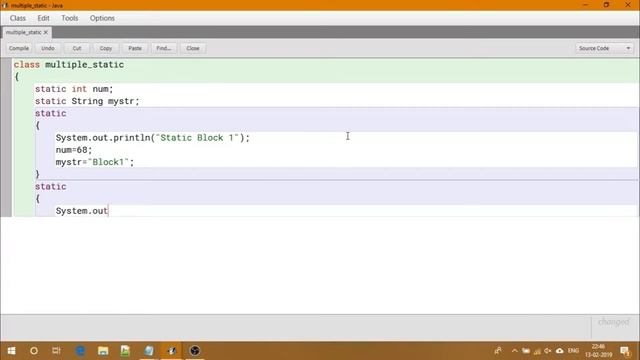The image size is (640, 360).
Task: Open the notepad-style app on taskbar
Action: tap(149, 351)
